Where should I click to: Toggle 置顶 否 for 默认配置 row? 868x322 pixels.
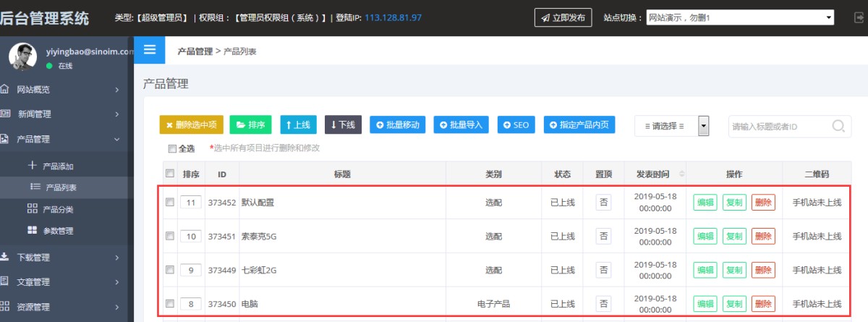point(603,203)
